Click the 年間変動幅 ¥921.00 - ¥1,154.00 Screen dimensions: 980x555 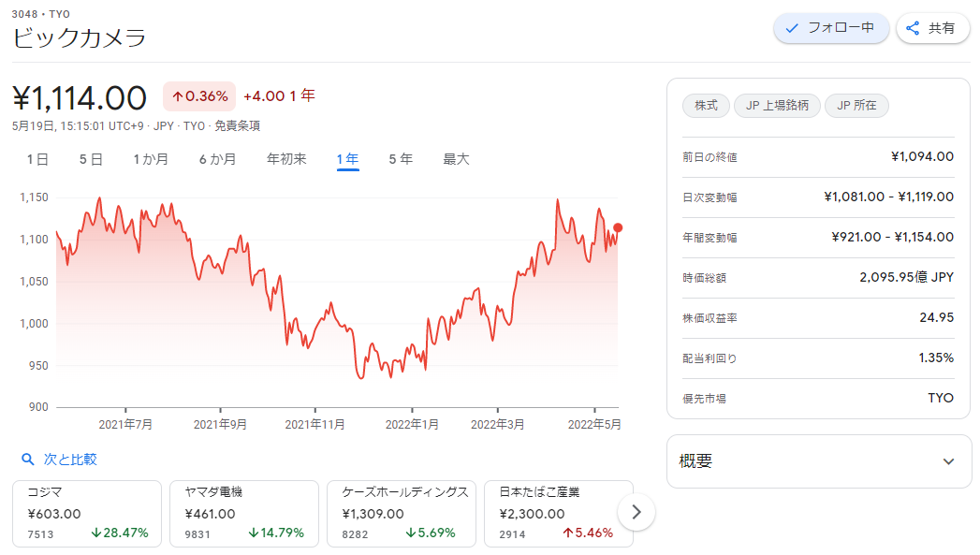coord(893,237)
